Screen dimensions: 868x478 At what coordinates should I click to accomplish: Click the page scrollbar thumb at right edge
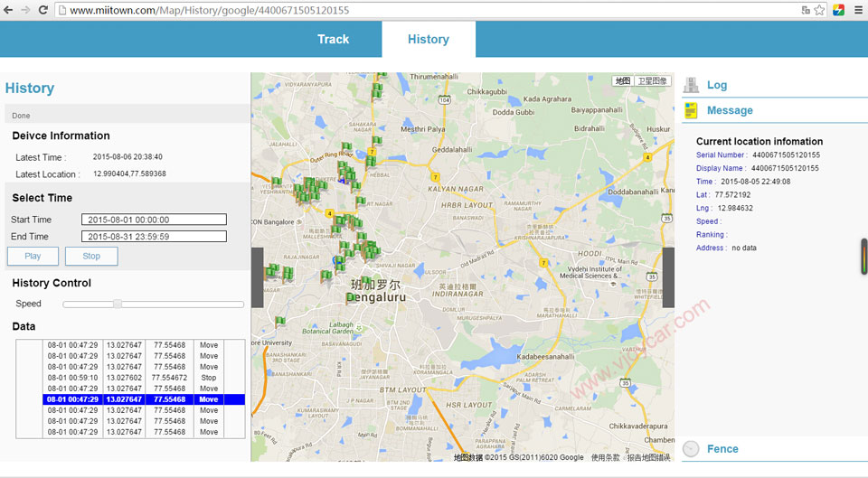click(863, 256)
